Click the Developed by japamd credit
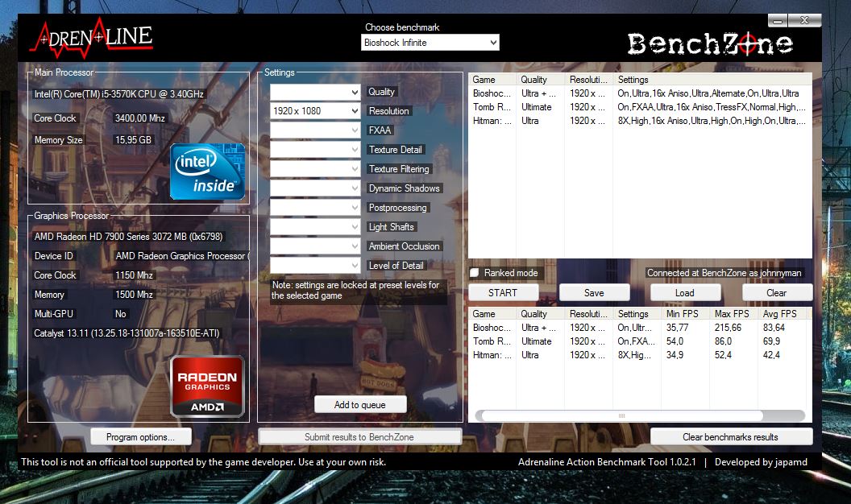 point(761,461)
